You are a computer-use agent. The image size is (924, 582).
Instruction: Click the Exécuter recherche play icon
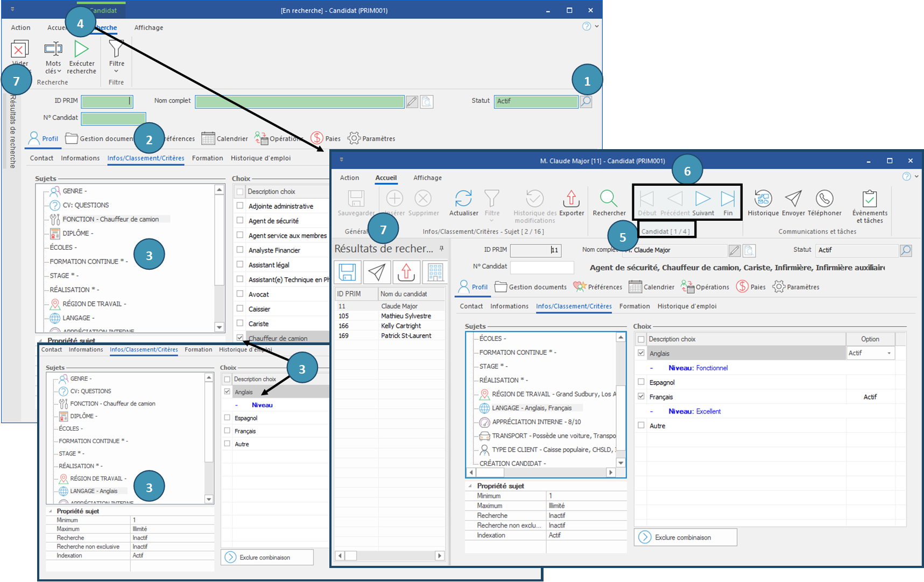pos(82,50)
